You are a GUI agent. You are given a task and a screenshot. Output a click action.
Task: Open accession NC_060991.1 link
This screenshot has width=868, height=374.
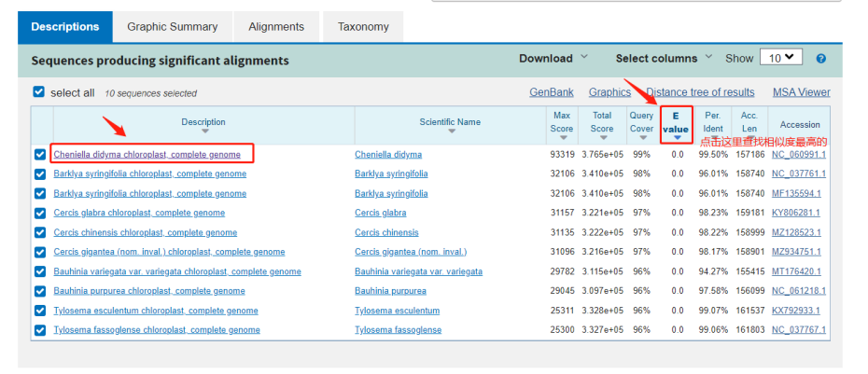(x=799, y=155)
